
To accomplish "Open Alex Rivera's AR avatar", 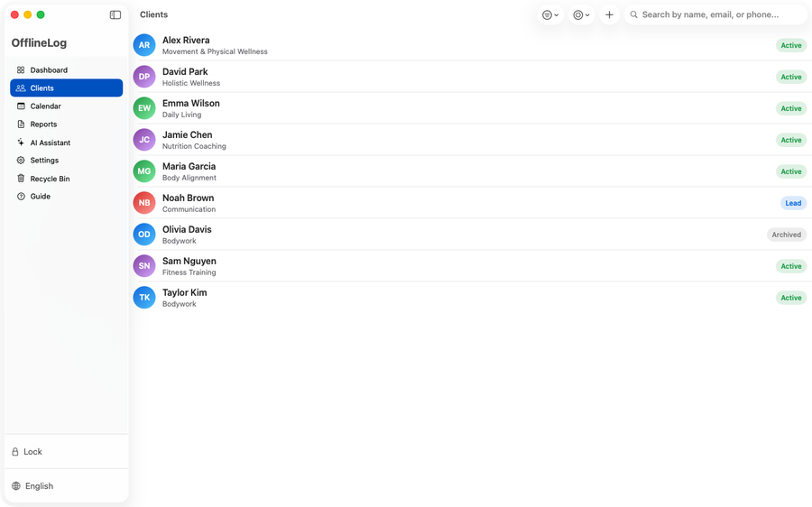I will pos(144,45).
